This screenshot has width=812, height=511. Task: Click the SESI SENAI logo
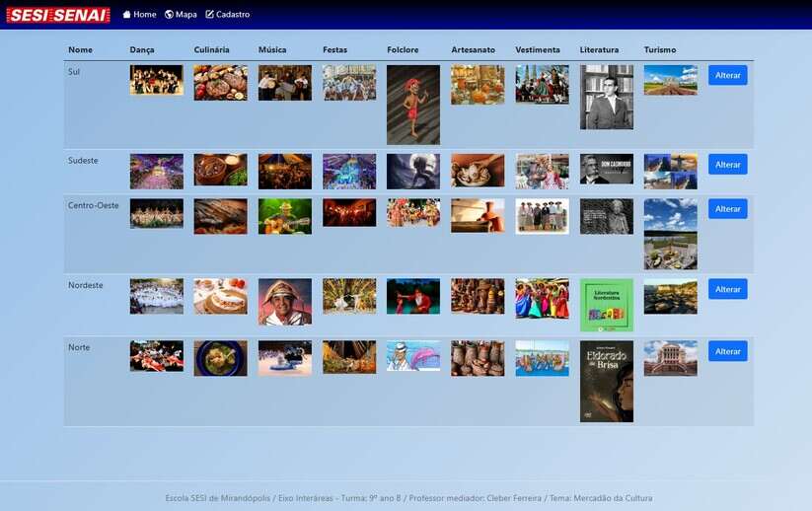[x=58, y=15]
